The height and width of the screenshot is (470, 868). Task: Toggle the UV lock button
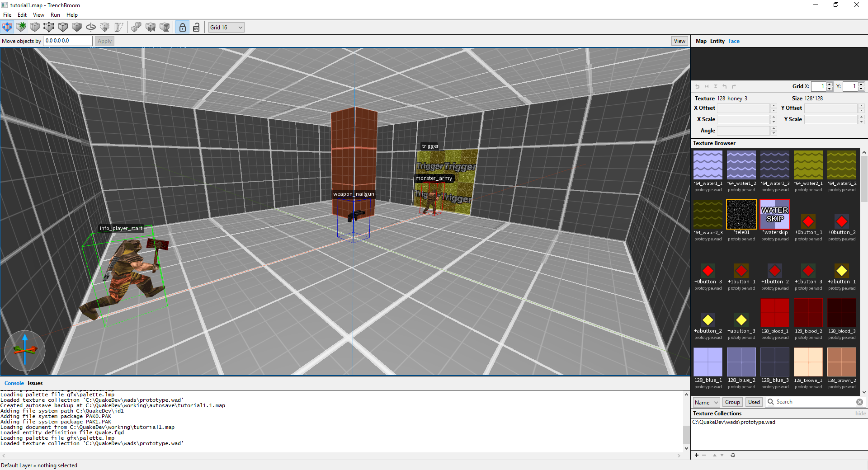pyautogui.click(x=196, y=27)
